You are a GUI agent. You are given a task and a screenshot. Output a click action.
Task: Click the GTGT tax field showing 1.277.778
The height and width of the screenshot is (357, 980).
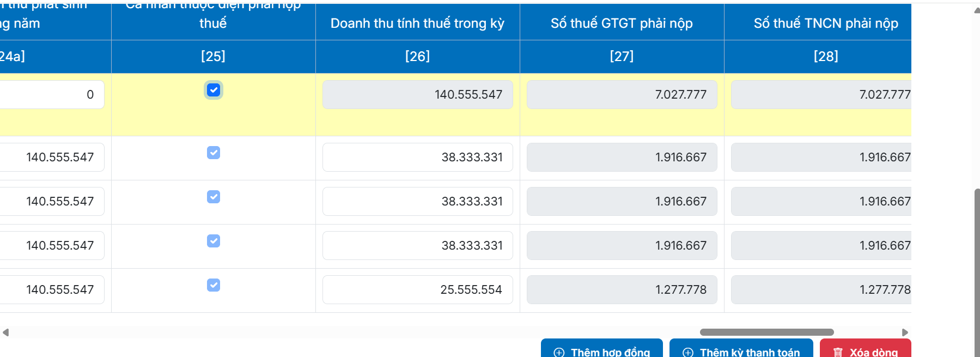622,289
